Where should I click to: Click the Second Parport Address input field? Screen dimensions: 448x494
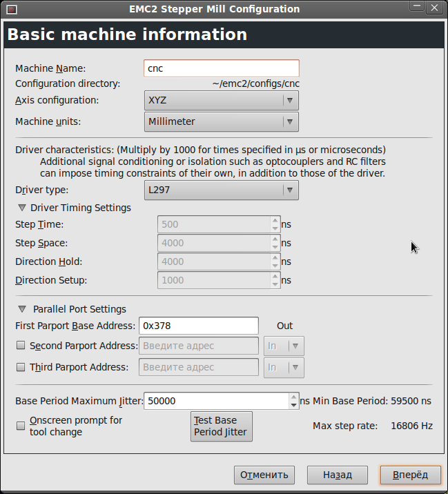(x=199, y=346)
